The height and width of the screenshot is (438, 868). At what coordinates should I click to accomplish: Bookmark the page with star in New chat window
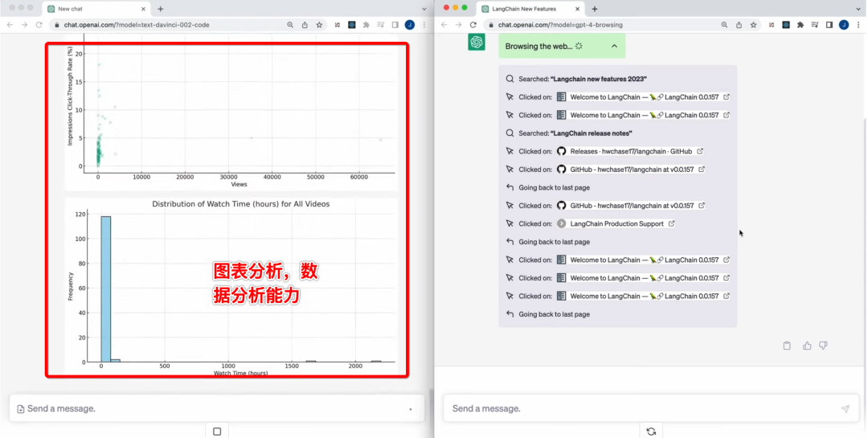pyautogui.click(x=319, y=25)
